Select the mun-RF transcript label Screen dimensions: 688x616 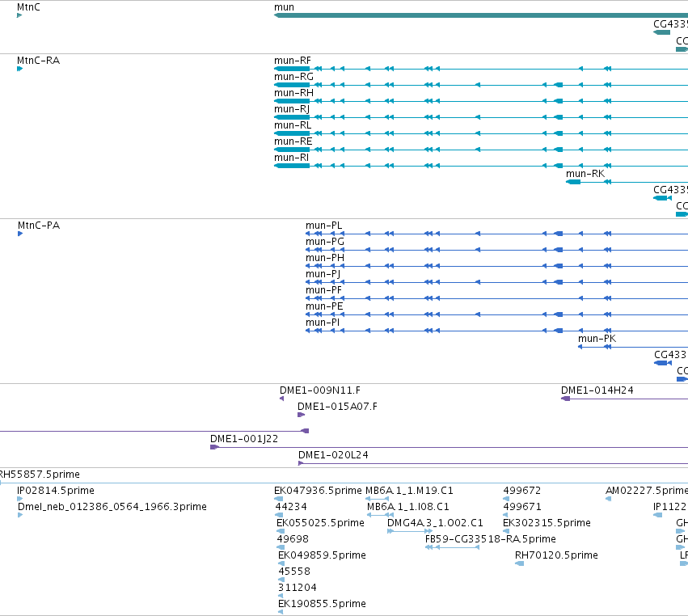[292, 61]
